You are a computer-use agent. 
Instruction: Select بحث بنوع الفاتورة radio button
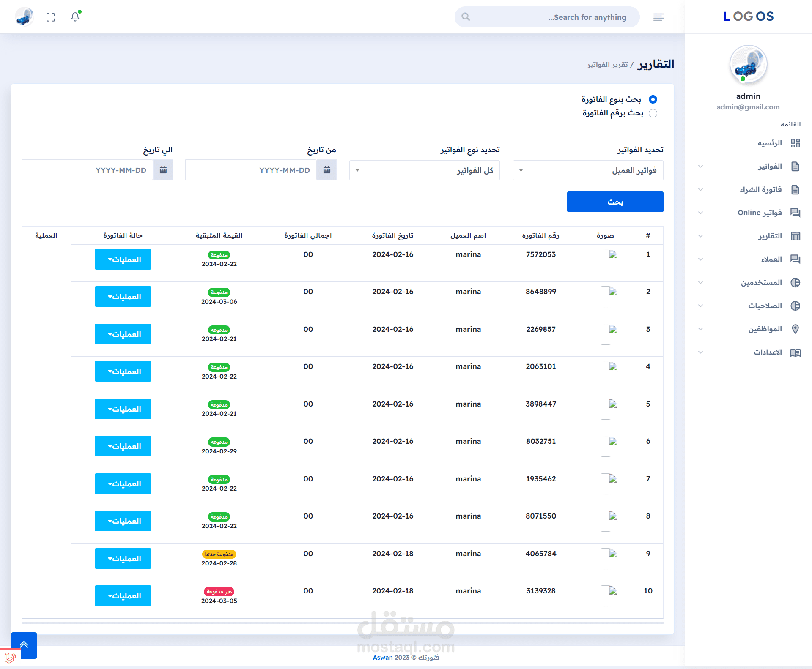(653, 99)
